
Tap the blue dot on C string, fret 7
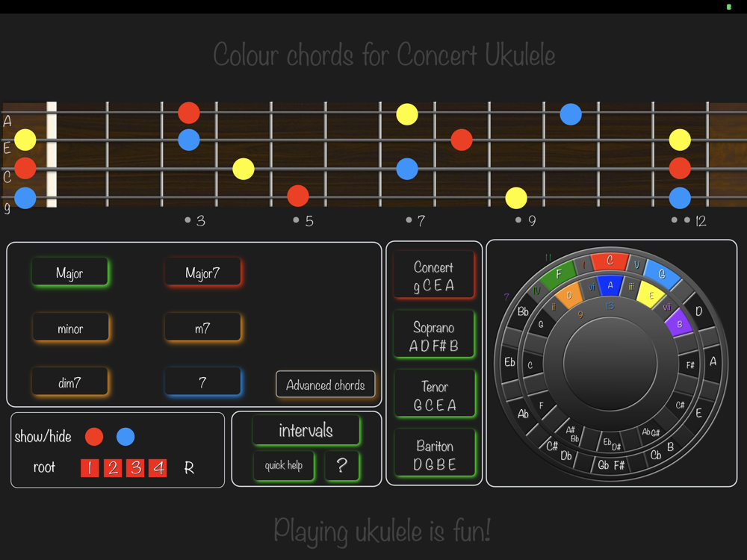407,169
